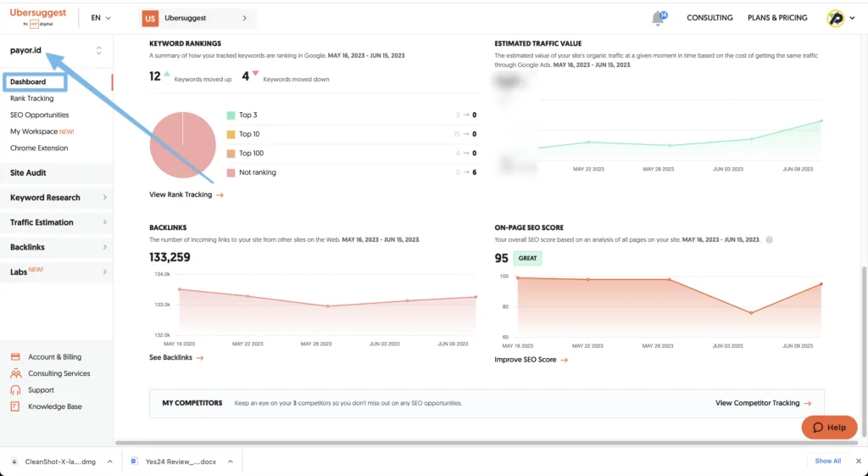
Task: Open the Yes24 Review download options chevron
Action: click(x=231, y=461)
